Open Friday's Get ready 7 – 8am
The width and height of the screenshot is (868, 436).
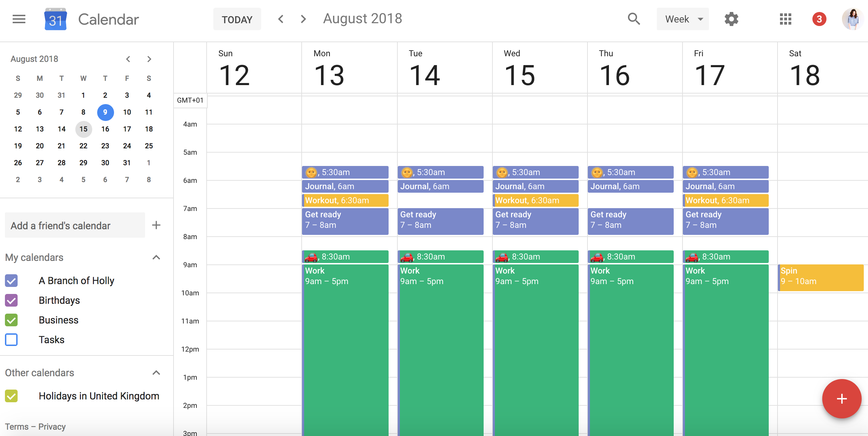[725, 222]
